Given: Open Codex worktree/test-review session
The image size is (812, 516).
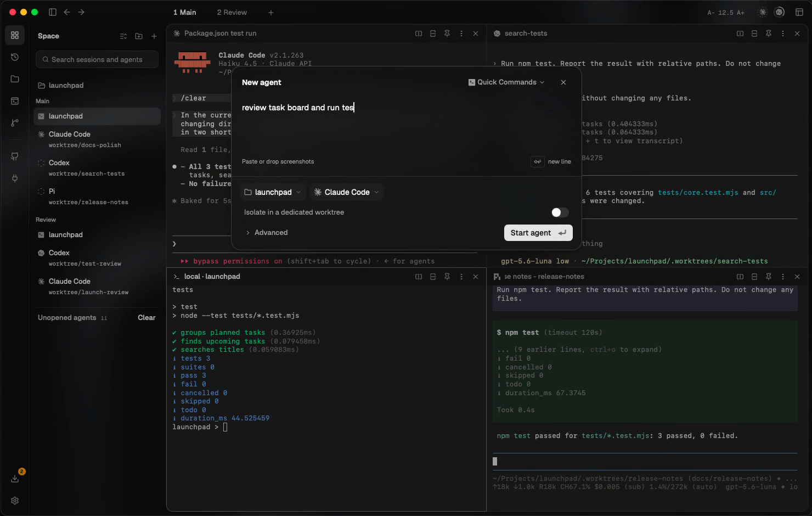Looking at the screenshot, I should pos(97,258).
